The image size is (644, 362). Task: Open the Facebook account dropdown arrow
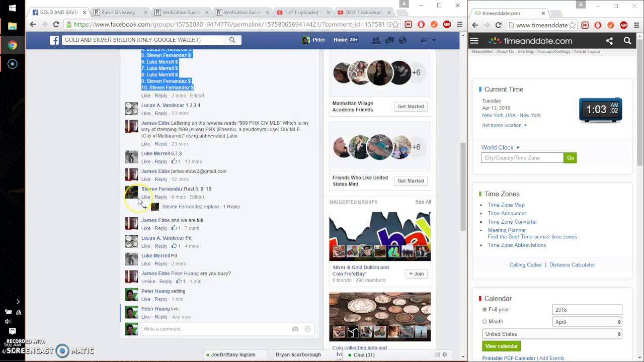(434, 40)
